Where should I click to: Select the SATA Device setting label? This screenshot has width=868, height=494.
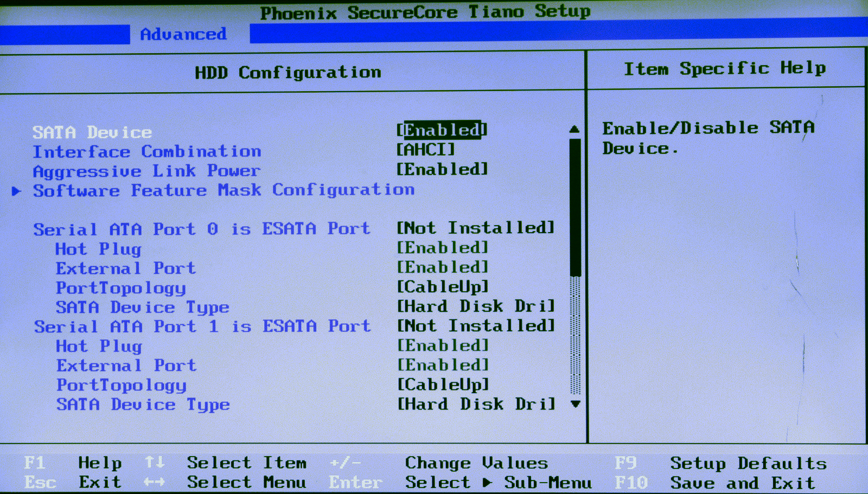(92, 132)
